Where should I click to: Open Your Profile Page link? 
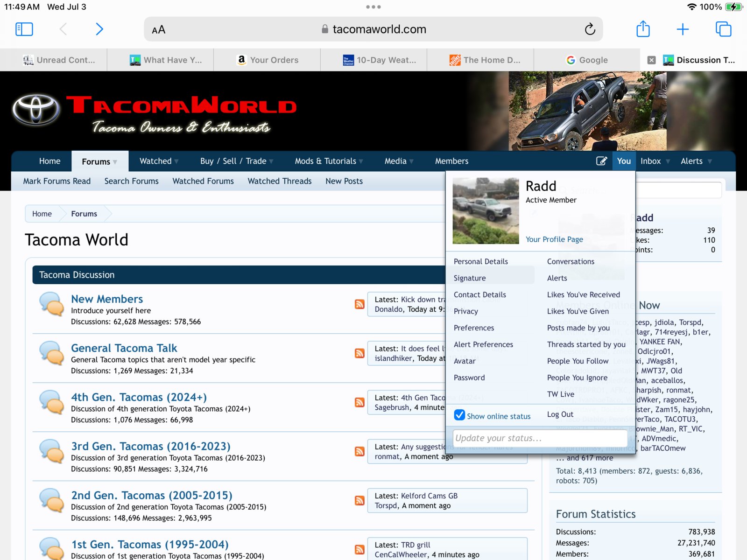[x=554, y=239]
